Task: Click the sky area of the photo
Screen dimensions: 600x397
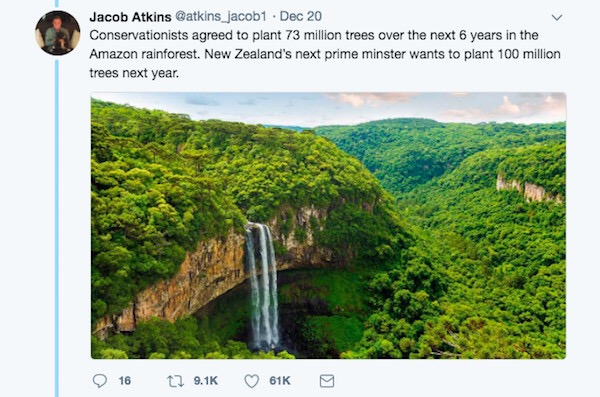Action: pyautogui.click(x=329, y=107)
